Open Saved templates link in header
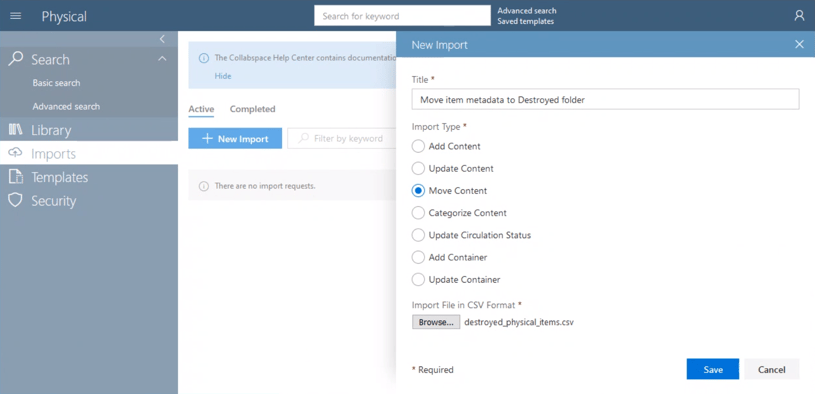 (x=525, y=21)
